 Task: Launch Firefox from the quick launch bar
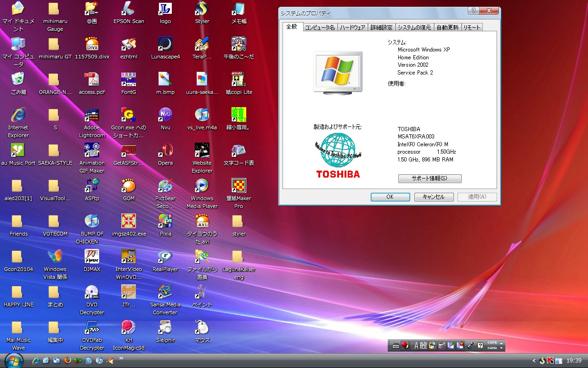point(68,361)
